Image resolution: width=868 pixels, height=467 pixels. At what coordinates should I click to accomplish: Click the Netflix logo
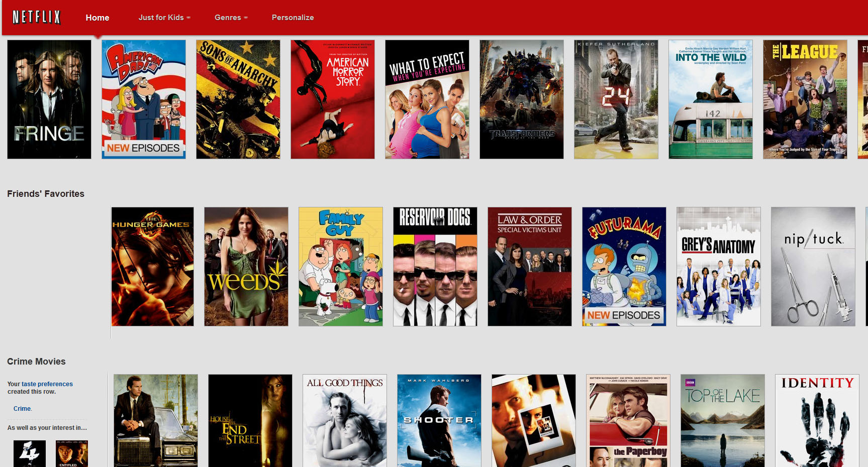point(36,18)
